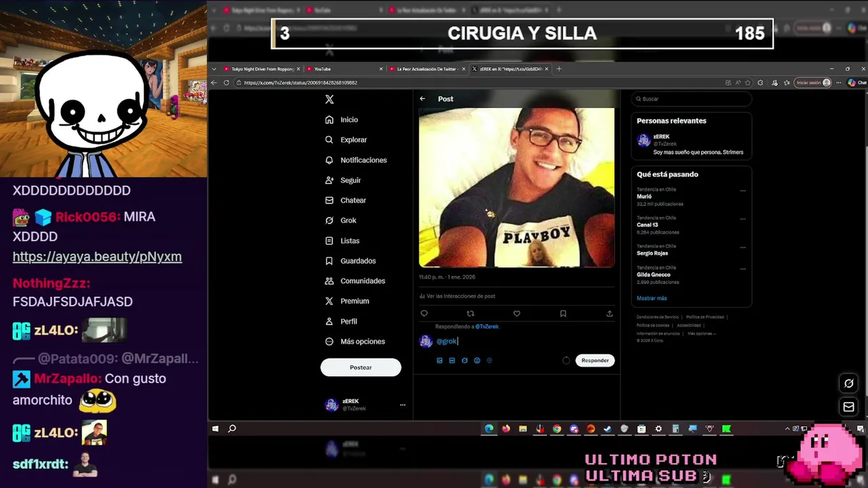The image size is (868, 488).
Task: Click the Buscar search field
Action: tap(692, 99)
